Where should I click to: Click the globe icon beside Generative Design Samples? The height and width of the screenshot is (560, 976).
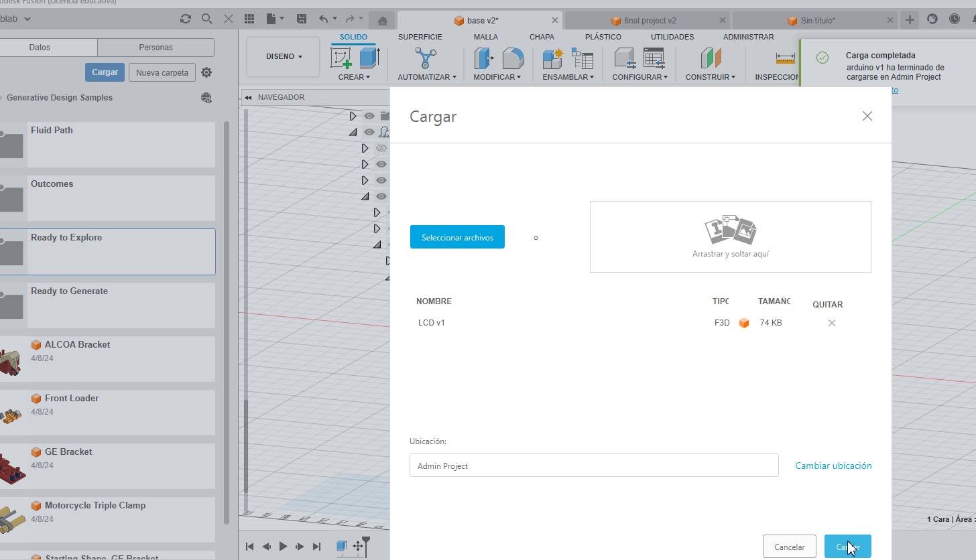[206, 98]
